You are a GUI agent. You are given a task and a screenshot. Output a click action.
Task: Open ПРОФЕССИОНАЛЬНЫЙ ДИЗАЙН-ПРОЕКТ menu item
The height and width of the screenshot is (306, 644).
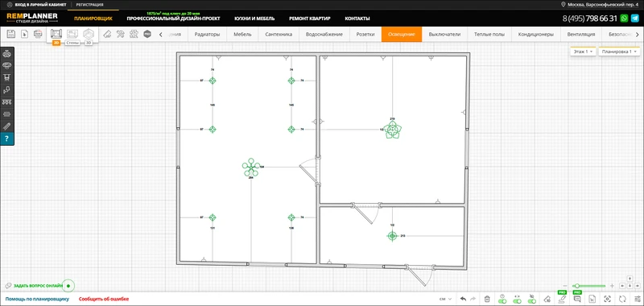click(x=173, y=19)
